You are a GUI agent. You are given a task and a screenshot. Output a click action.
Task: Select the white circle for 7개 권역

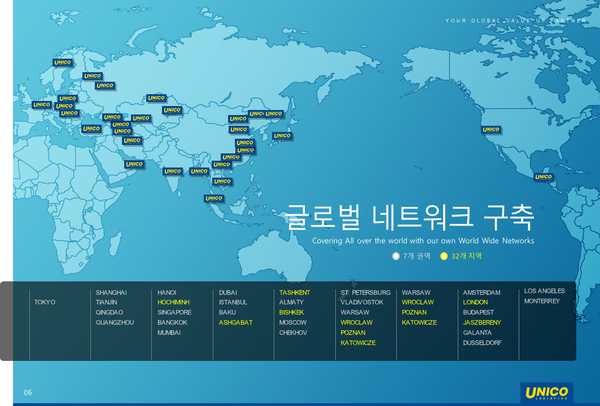(396, 257)
